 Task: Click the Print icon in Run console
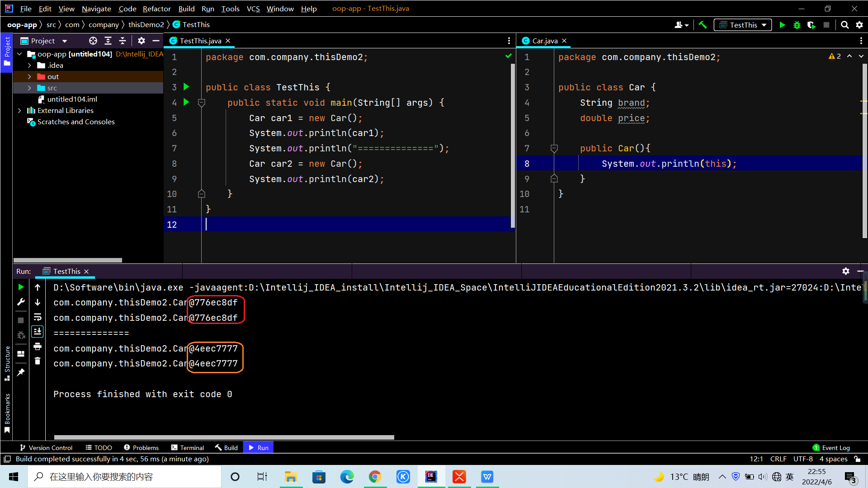pos(38,346)
